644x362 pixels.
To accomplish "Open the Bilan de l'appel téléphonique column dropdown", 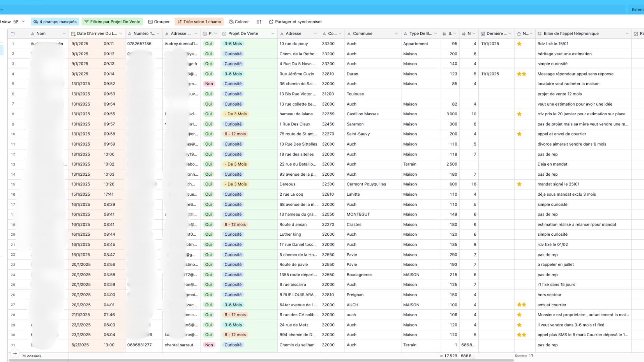I will (627, 34).
